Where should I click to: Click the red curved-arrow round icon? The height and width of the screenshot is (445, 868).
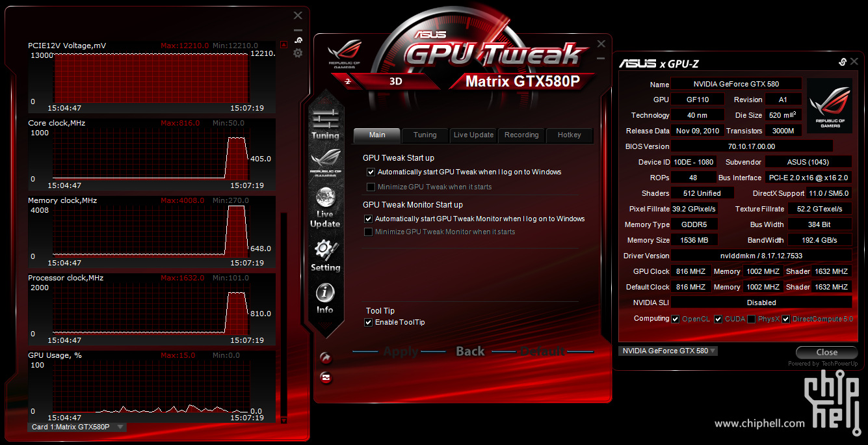tap(326, 358)
